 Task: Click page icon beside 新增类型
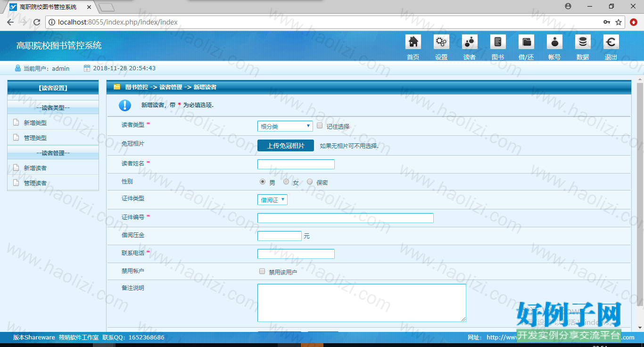point(16,123)
